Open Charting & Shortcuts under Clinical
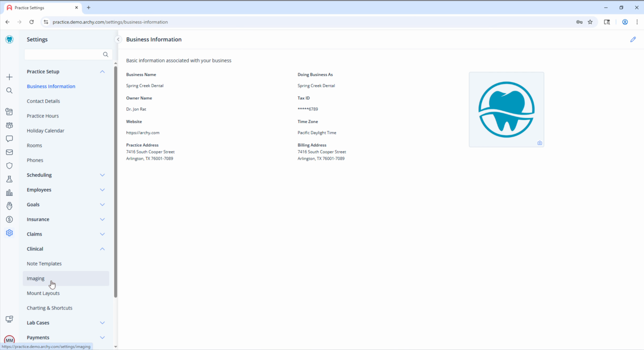 coord(49,308)
